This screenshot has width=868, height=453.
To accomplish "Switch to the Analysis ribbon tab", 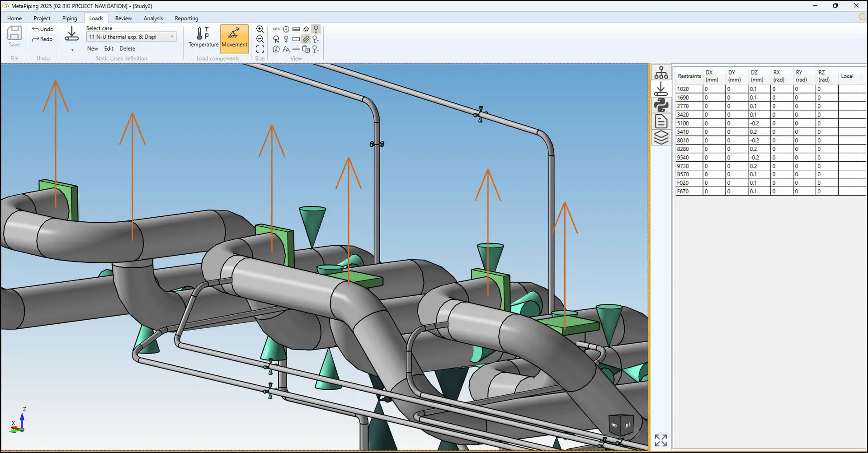I will pyautogui.click(x=153, y=19).
